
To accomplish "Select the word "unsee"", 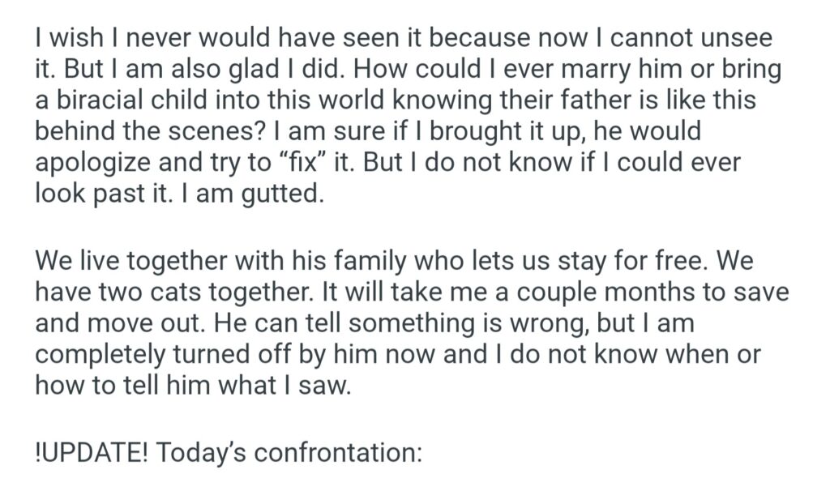I will point(734,38).
